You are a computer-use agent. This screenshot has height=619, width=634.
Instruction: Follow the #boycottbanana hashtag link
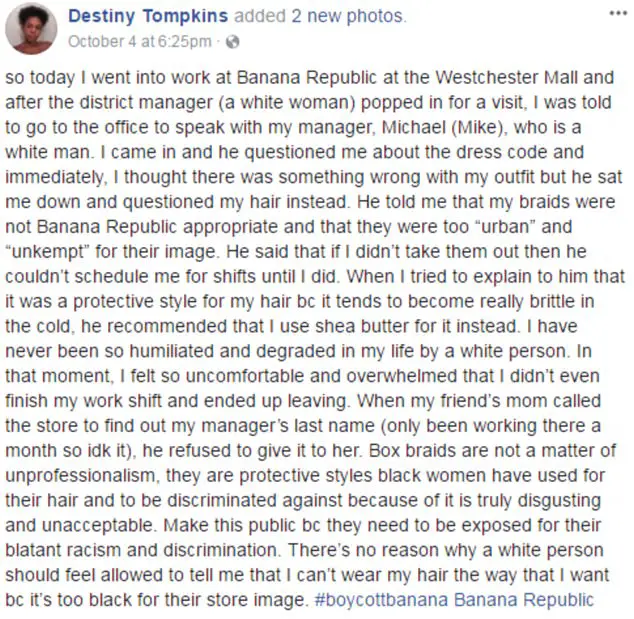(x=380, y=600)
